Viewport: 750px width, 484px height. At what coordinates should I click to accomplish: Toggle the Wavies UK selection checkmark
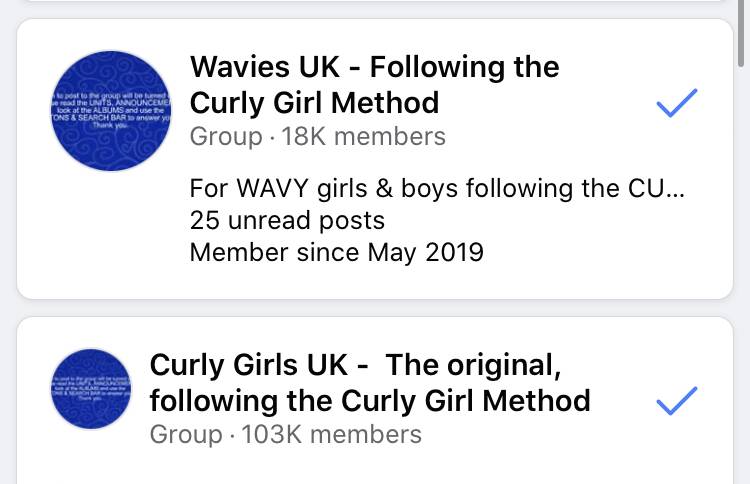(677, 103)
